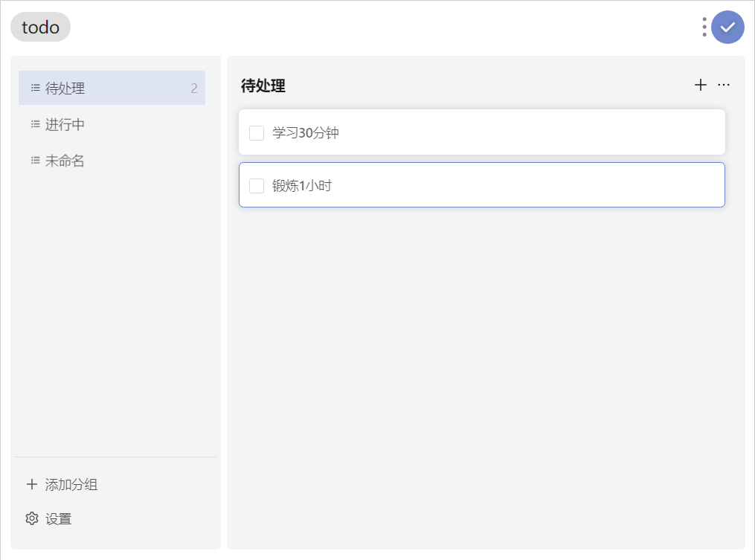Select the 锻炼1小时 task text

pos(302,186)
